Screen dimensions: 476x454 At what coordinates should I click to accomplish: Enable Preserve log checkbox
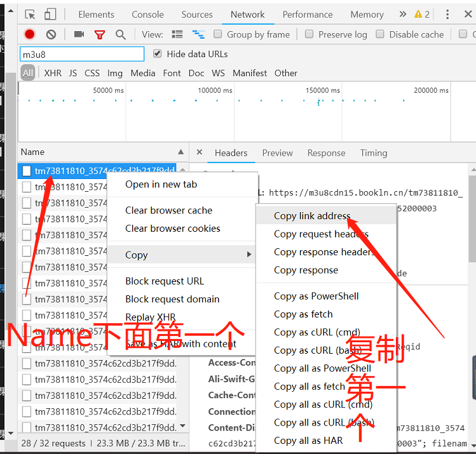[309, 34]
